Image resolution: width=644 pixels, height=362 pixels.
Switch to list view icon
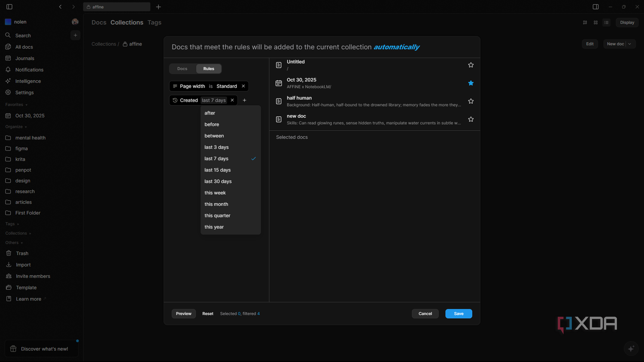[x=606, y=23]
